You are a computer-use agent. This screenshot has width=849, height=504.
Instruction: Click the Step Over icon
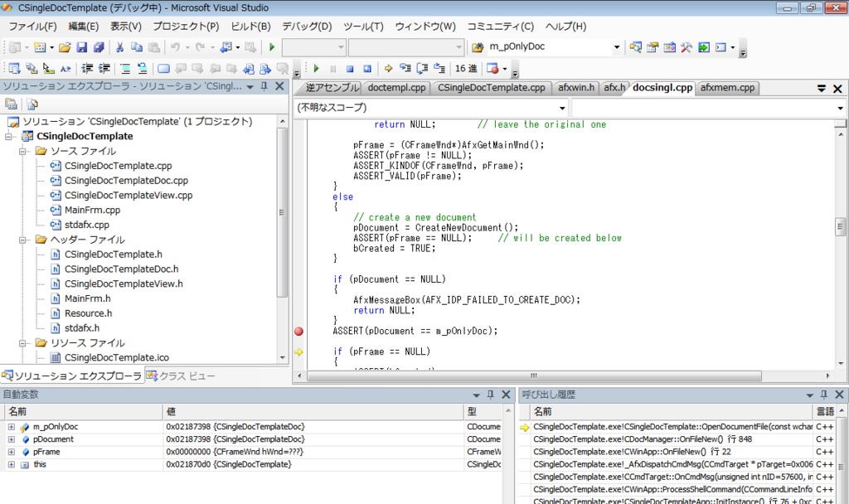[x=422, y=69]
